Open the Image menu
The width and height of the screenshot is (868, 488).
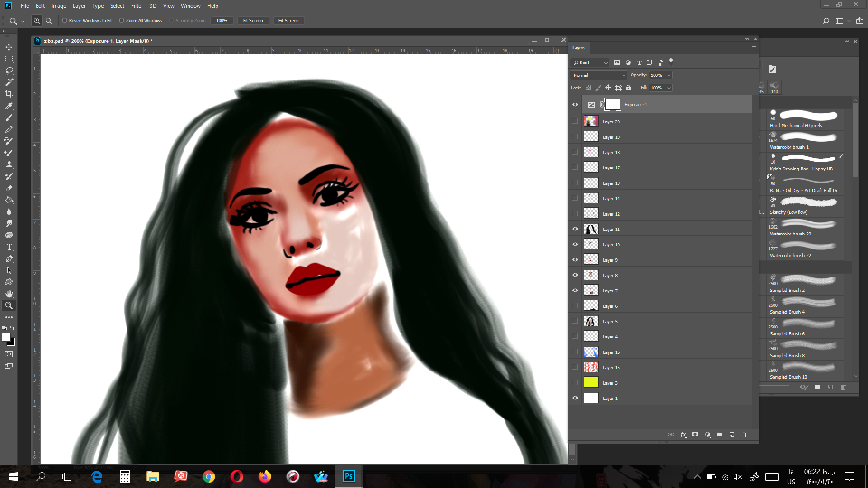[59, 6]
